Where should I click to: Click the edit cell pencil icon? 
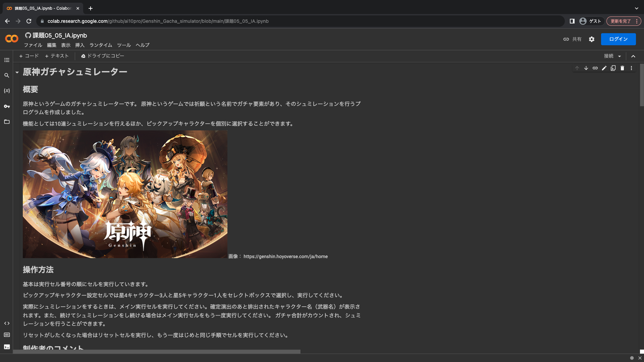[x=604, y=68]
